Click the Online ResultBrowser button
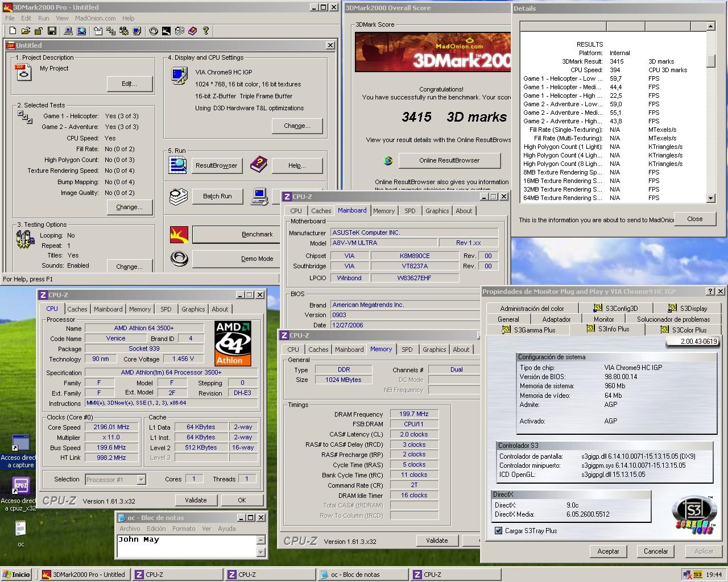The height and width of the screenshot is (582, 728). point(449,160)
